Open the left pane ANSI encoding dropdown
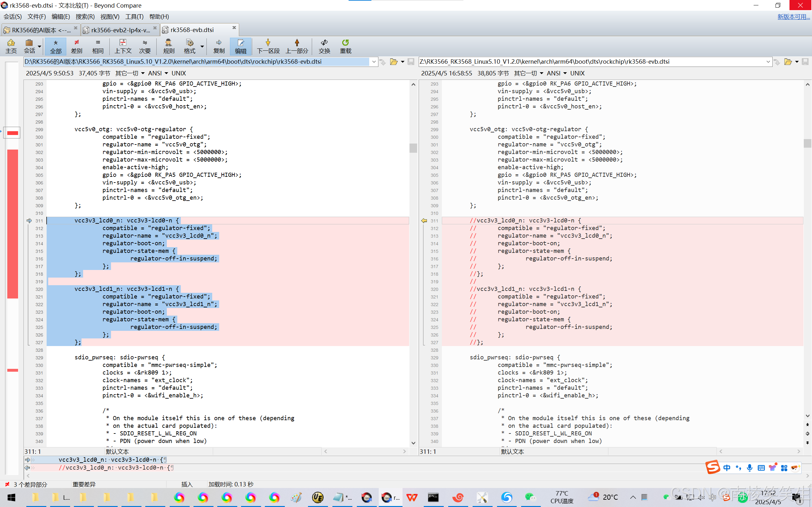Screen dimensions: 812x507 click(158, 73)
